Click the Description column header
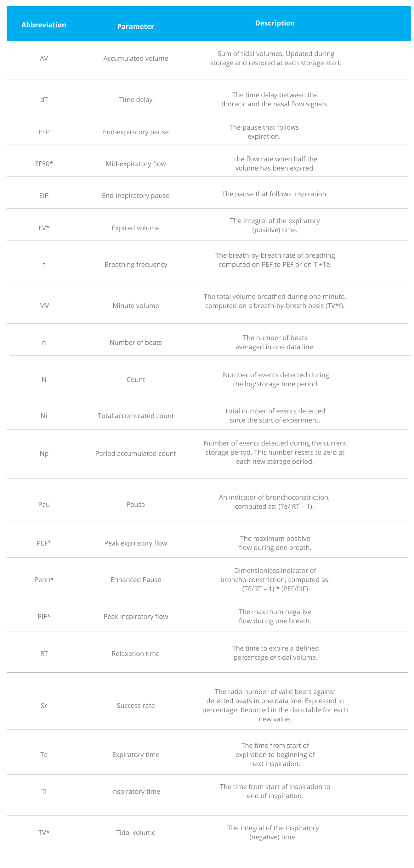 pos(275,23)
